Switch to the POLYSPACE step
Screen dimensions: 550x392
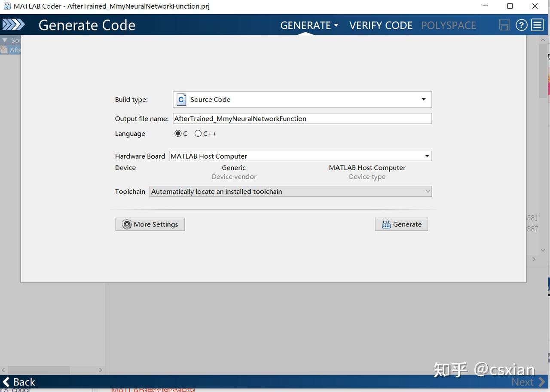click(449, 25)
